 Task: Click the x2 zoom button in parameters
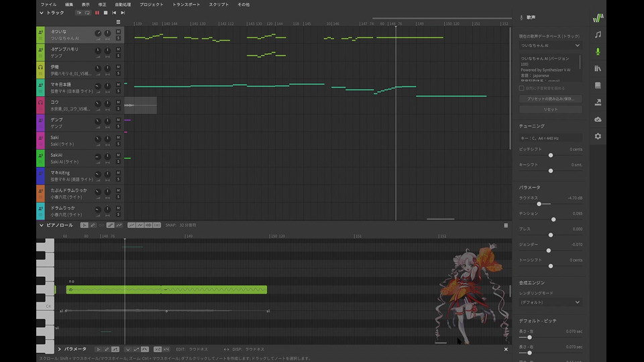pos(157,349)
